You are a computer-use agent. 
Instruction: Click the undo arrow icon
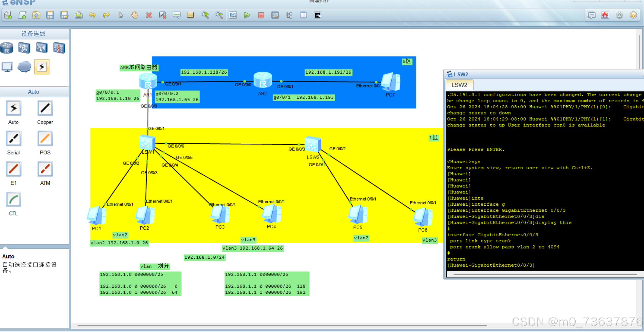tap(92, 15)
